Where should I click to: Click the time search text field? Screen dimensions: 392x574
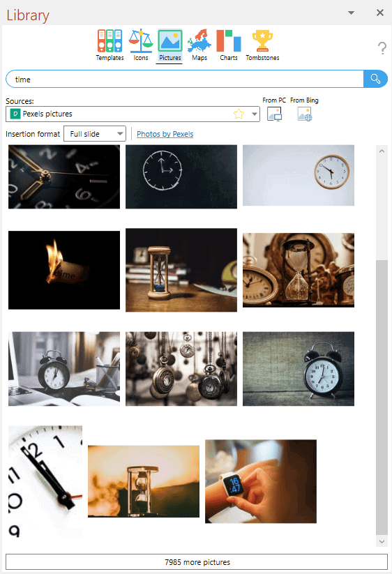click(185, 79)
